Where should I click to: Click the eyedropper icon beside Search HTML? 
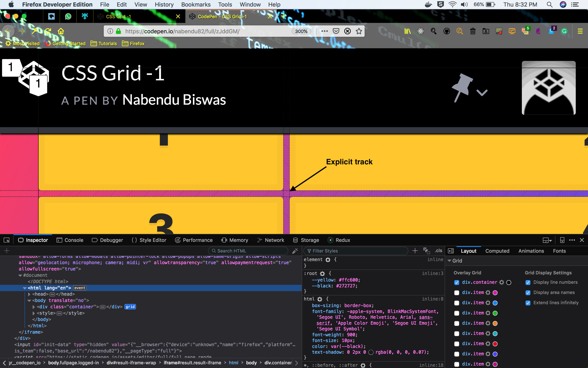click(x=295, y=251)
